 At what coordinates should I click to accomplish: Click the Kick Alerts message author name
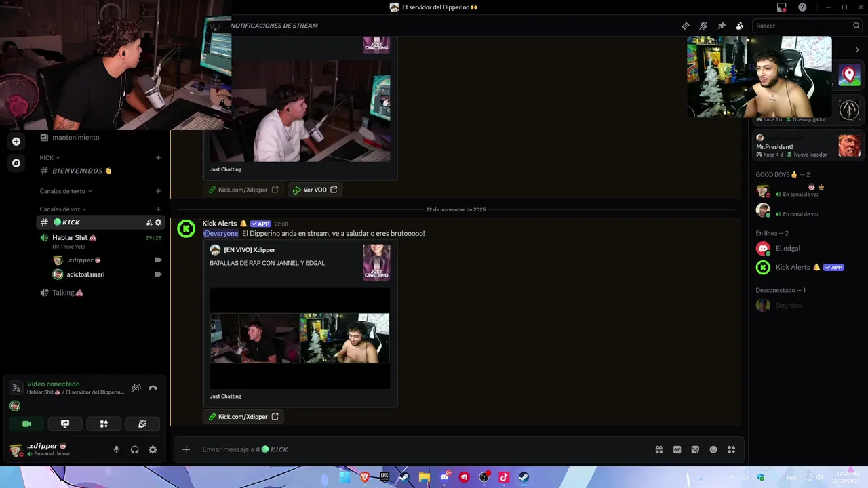coord(220,224)
